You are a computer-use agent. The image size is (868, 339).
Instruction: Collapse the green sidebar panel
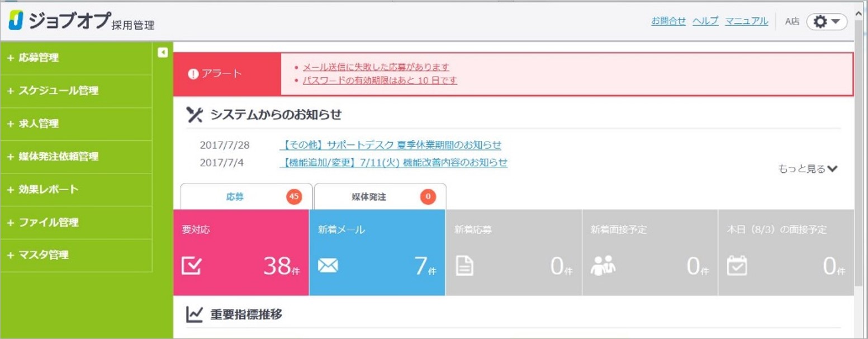coord(162,51)
